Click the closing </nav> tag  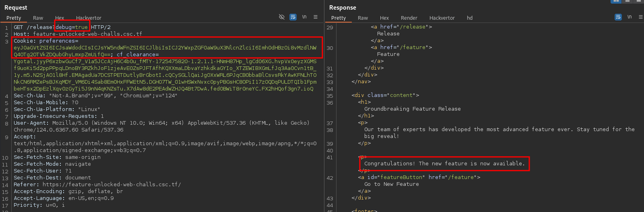(361, 82)
